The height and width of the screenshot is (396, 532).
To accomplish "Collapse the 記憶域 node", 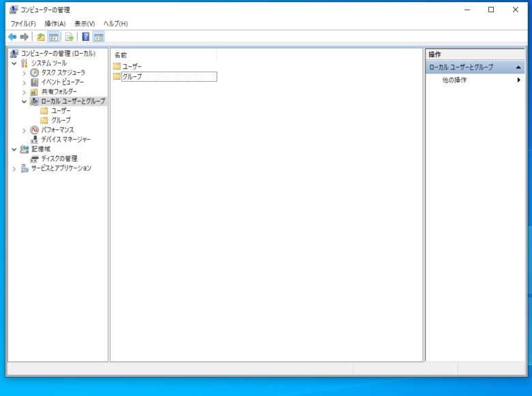I will tap(14, 149).
